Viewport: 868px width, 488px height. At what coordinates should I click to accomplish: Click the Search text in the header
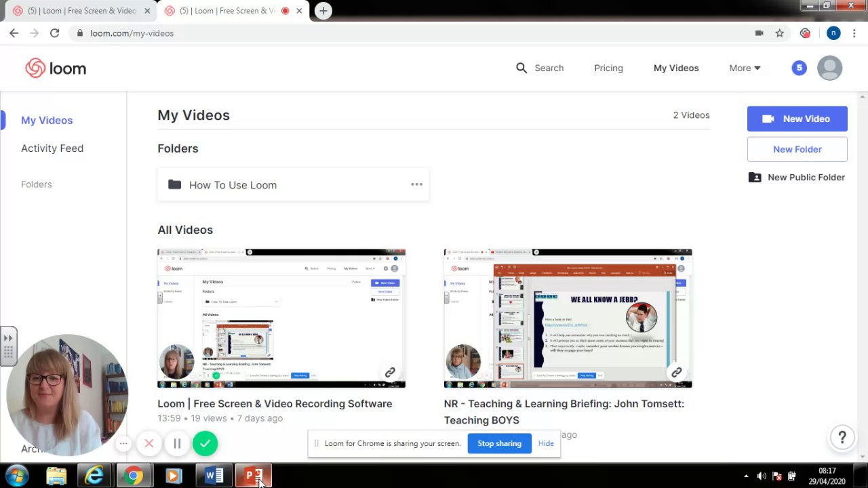(x=549, y=68)
